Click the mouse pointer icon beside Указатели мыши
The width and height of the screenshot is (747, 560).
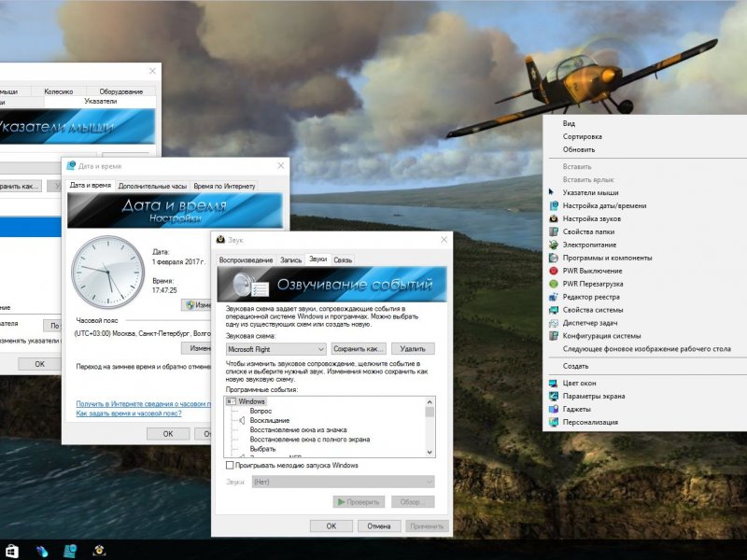pos(551,192)
